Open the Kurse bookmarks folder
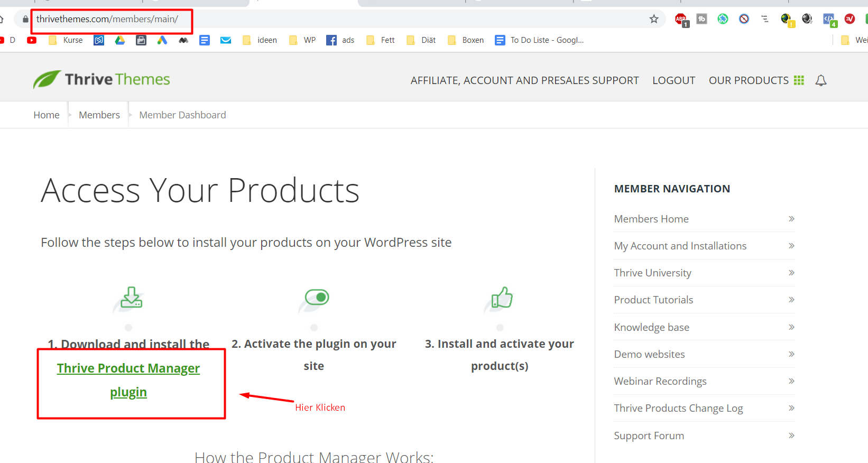 (x=66, y=40)
